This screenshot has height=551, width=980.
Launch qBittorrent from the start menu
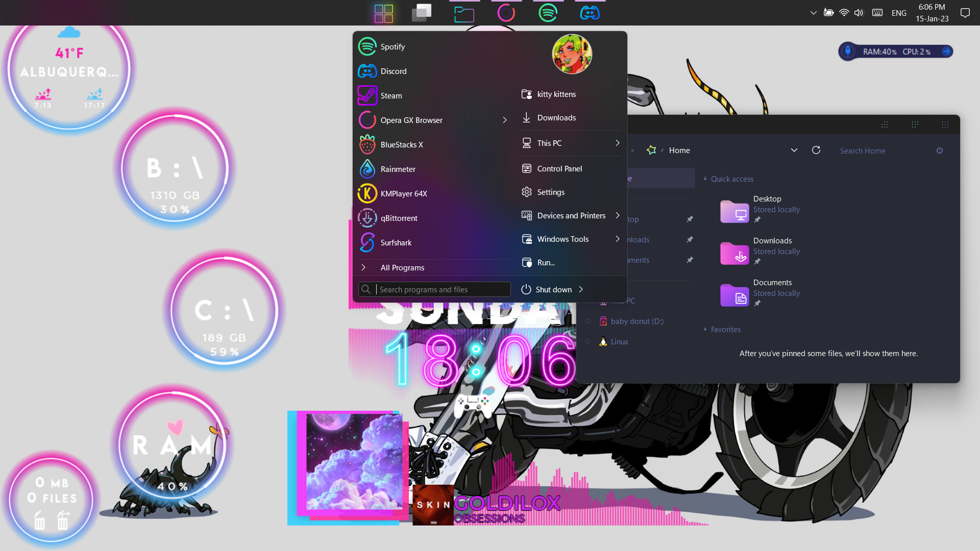click(x=433, y=218)
